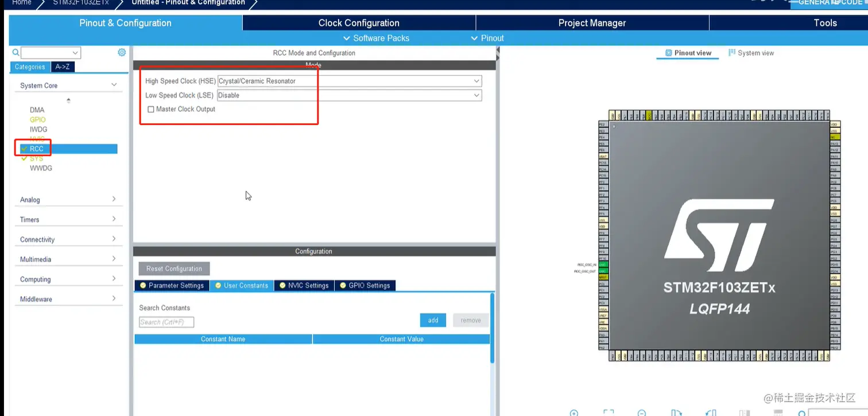
Task: Open the Software Packs dropdown menu
Action: tap(376, 38)
